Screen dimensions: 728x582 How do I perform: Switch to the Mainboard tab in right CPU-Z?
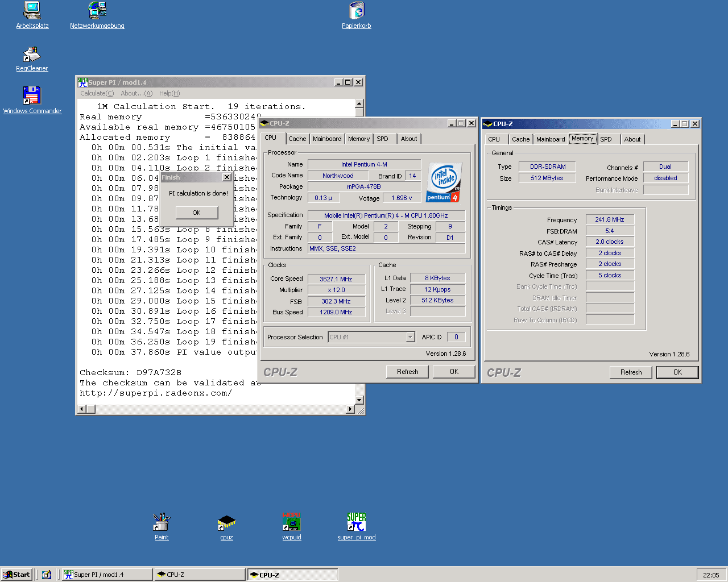(x=551, y=139)
